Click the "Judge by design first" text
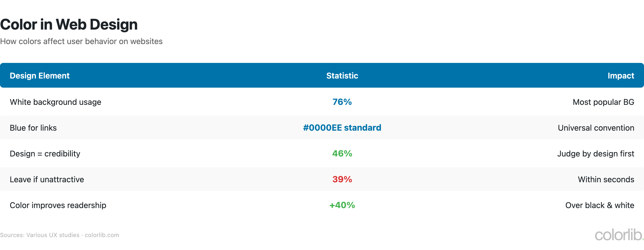The width and height of the screenshot is (644, 250). click(x=596, y=154)
